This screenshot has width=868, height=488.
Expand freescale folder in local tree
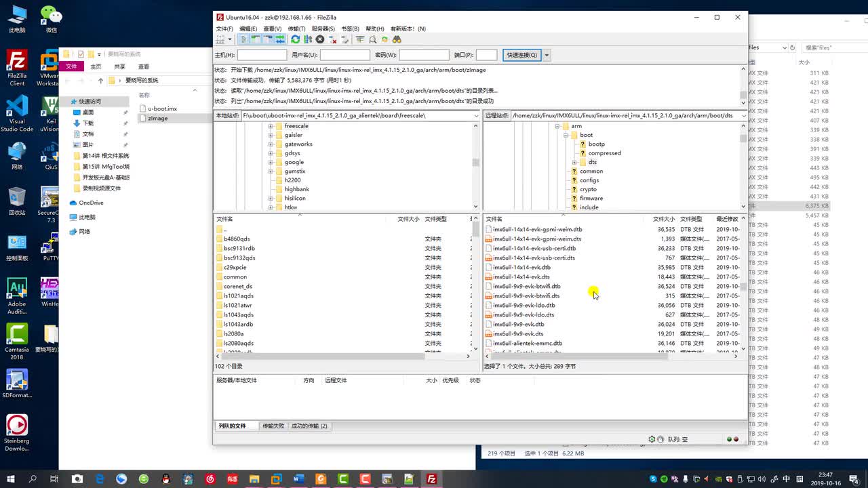pos(270,126)
